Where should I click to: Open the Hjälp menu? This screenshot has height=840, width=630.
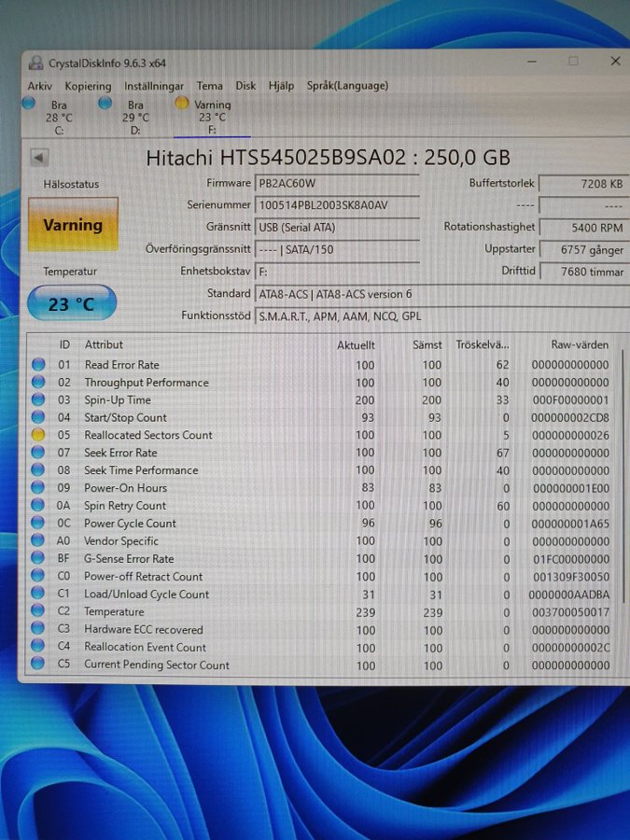pyautogui.click(x=281, y=86)
